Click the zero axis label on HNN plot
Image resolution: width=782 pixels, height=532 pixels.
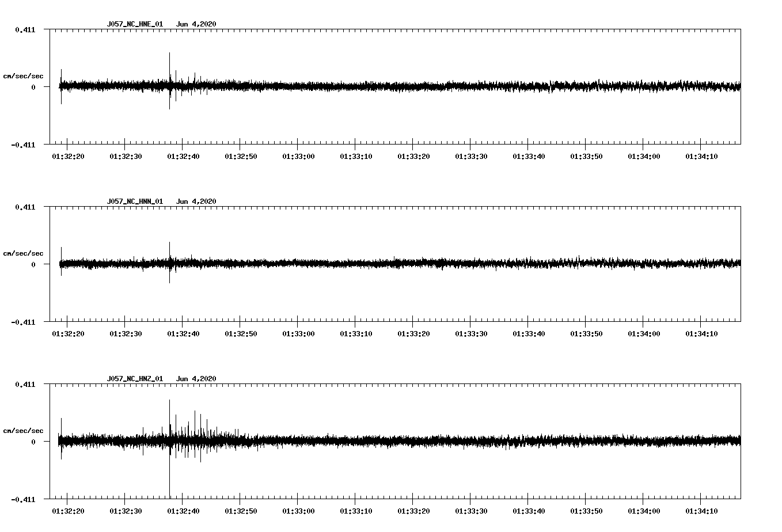[x=33, y=265]
